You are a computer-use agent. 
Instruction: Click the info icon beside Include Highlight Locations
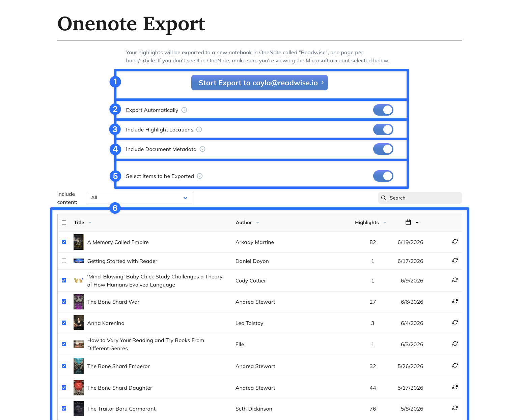[199, 129]
